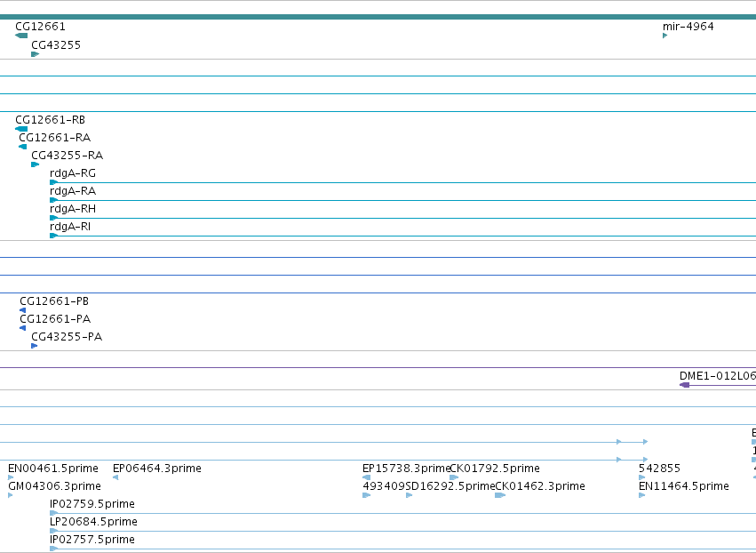Click the 493409 arrow glyph

[x=366, y=495]
